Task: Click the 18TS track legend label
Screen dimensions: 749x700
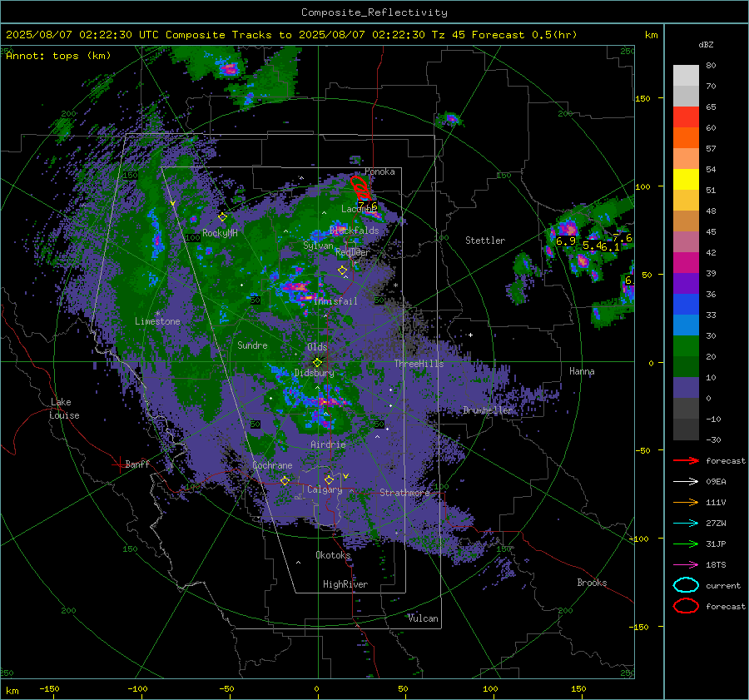Action: [716, 565]
